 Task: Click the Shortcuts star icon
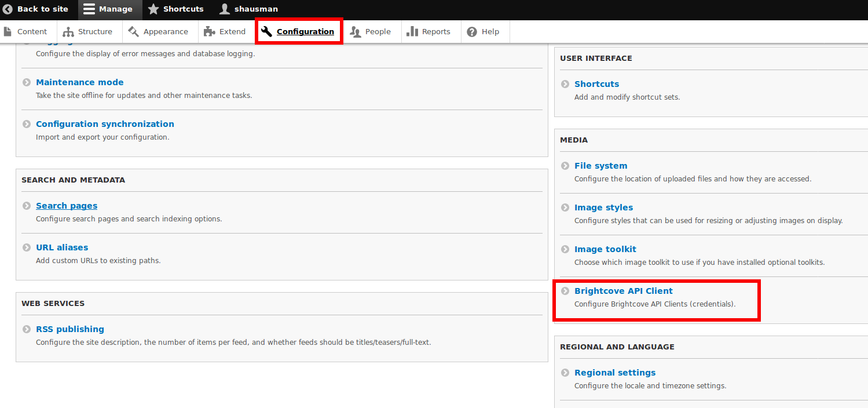(153, 9)
